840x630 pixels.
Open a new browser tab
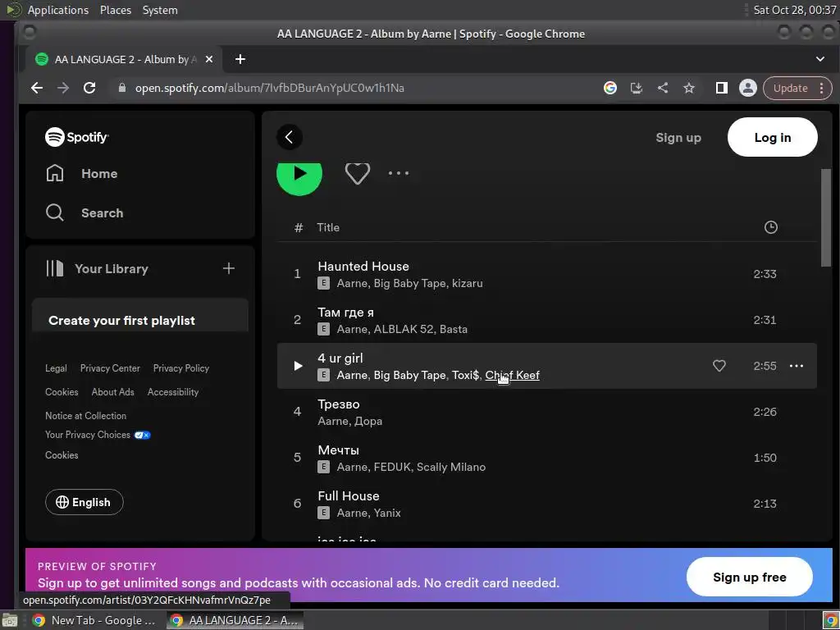240,59
